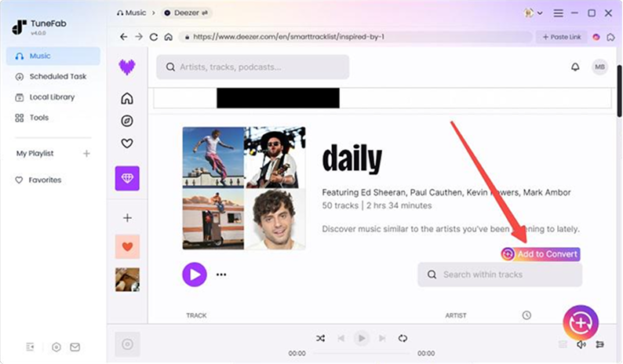Open the MB profile avatar
Viewport: 623px width, 364px height.
[600, 67]
